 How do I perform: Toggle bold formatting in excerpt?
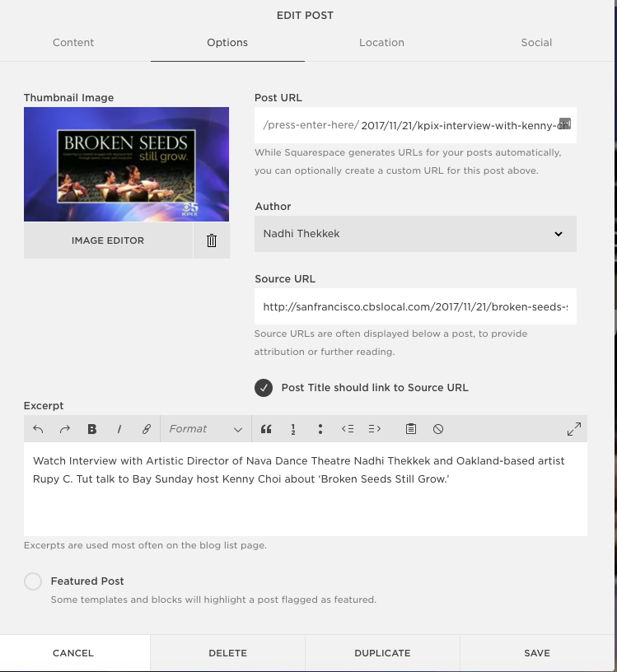[91, 429]
